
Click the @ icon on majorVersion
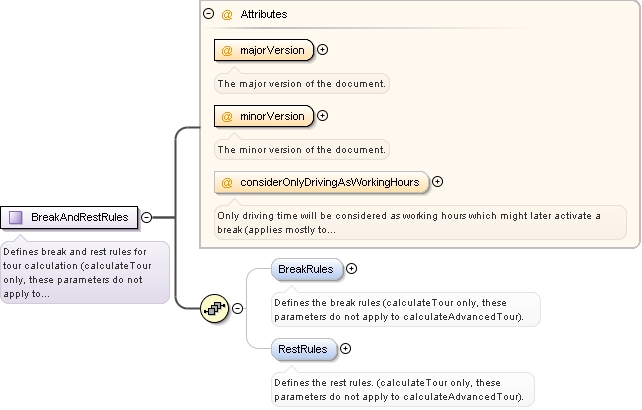[x=227, y=50]
